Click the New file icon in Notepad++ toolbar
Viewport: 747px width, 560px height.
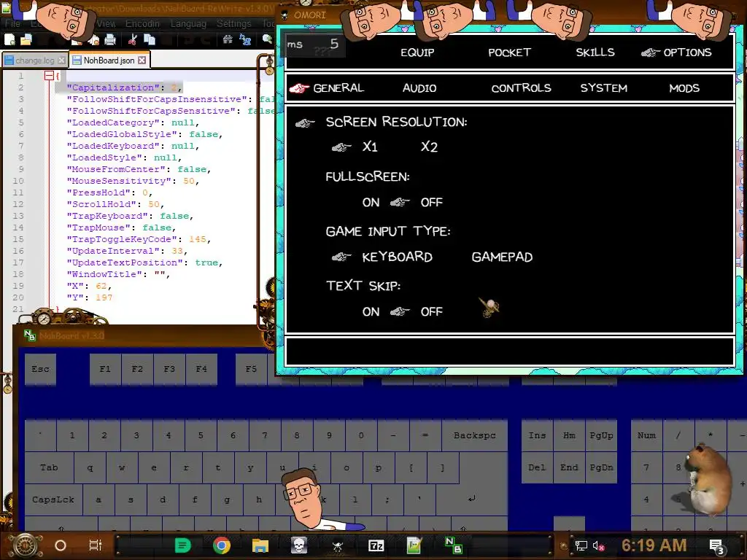point(9,40)
